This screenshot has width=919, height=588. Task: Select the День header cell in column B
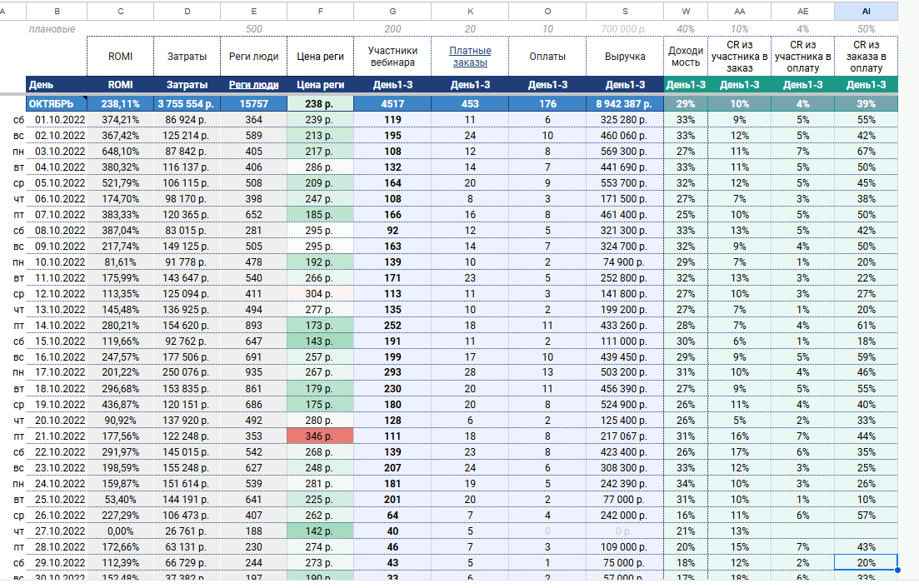pyautogui.click(x=56, y=85)
